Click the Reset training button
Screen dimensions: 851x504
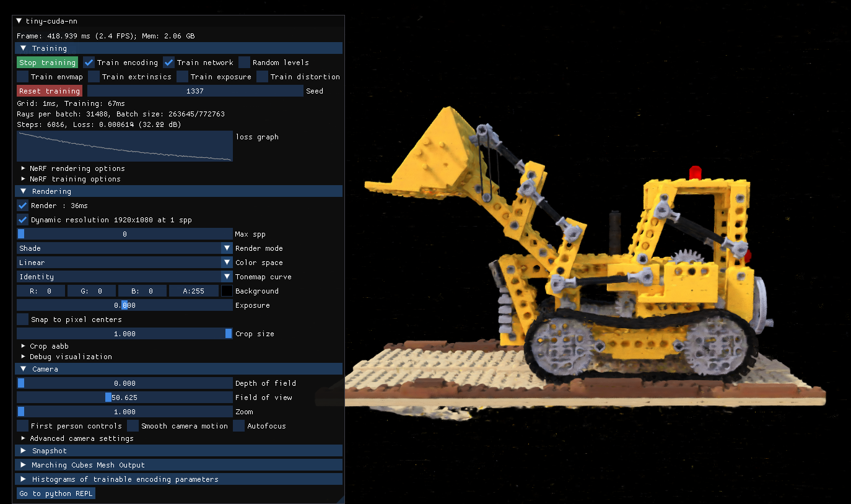coord(50,91)
